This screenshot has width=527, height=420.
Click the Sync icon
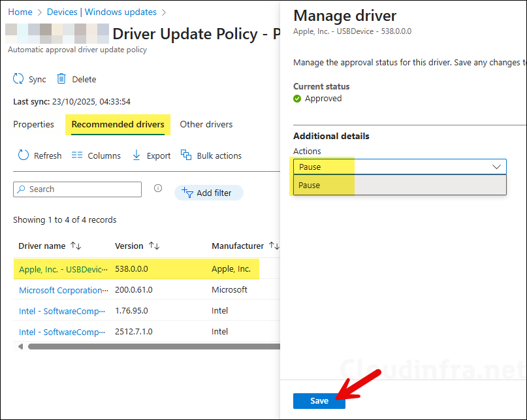click(x=18, y=79)
